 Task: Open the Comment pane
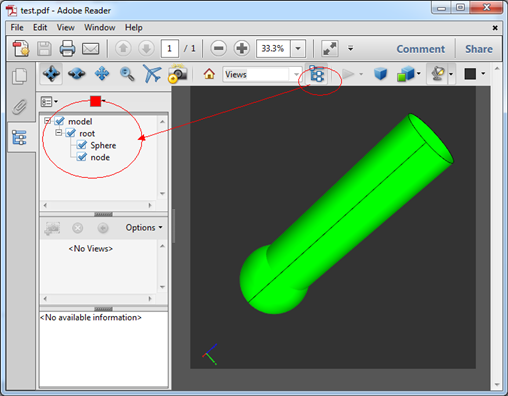421,49
